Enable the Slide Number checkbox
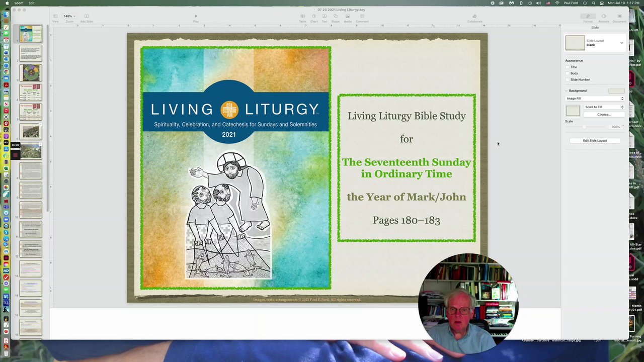 click(568, 79)
